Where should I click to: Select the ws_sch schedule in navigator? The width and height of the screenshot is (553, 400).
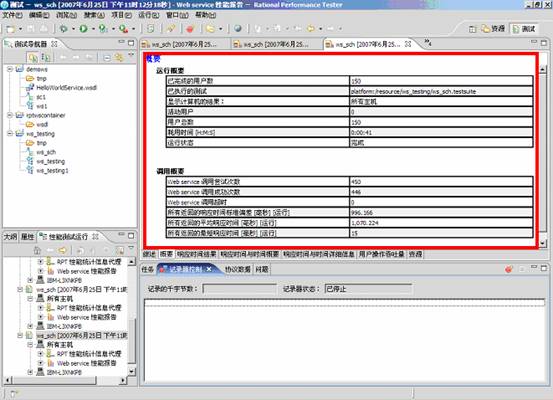[46, 152]
